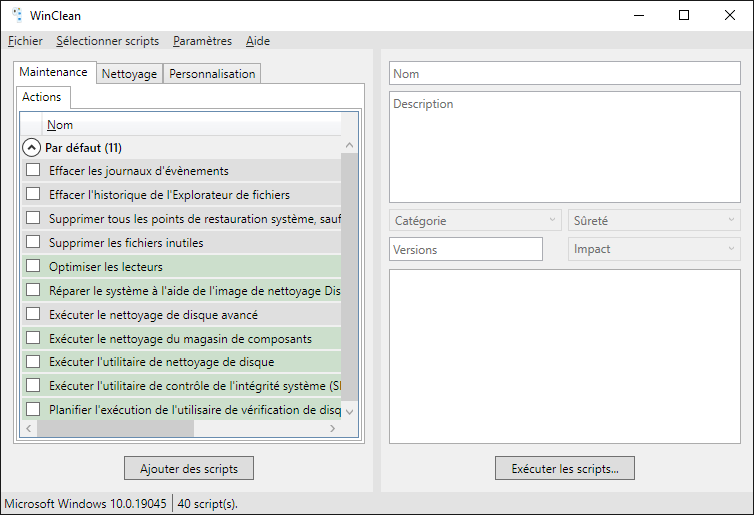Click the Exécuter les scripts... button
Viewport: 754px width, 515px height.
[x=565, y=468]
